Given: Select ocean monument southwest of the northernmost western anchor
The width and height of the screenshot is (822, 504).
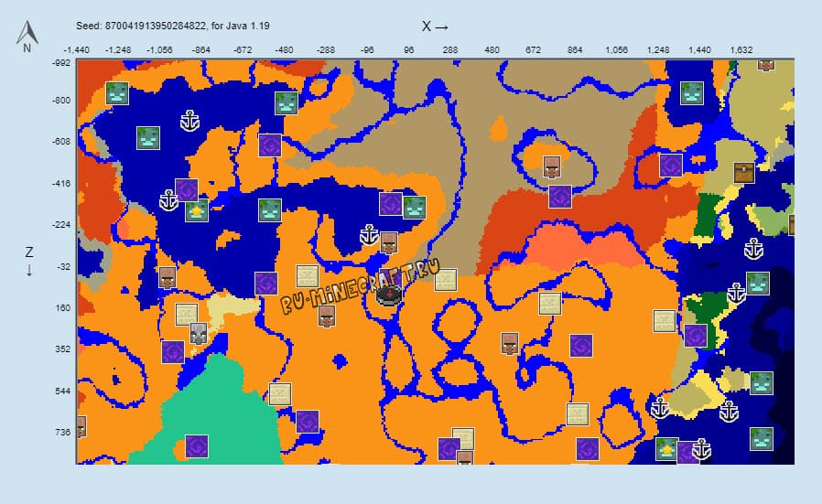Looking at the screenshot, I should [x=148, y=138].
